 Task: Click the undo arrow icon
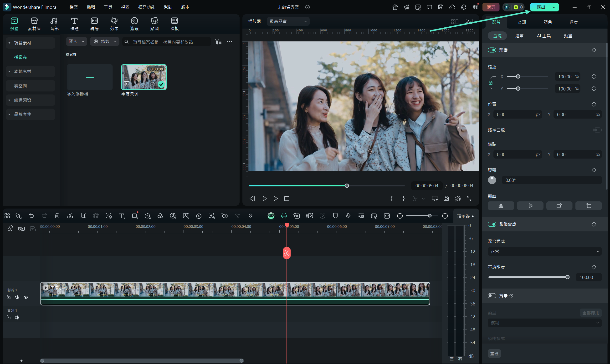(x=31, y=216)
